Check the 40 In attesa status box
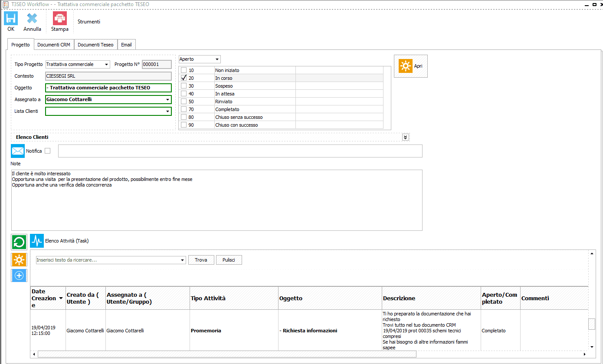Image resolution: width=603 pixels, height=364 pixels. (184, 94)
